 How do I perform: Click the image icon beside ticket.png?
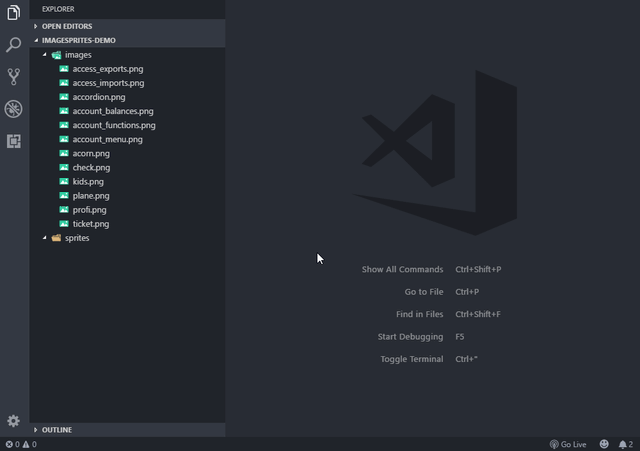64,224
